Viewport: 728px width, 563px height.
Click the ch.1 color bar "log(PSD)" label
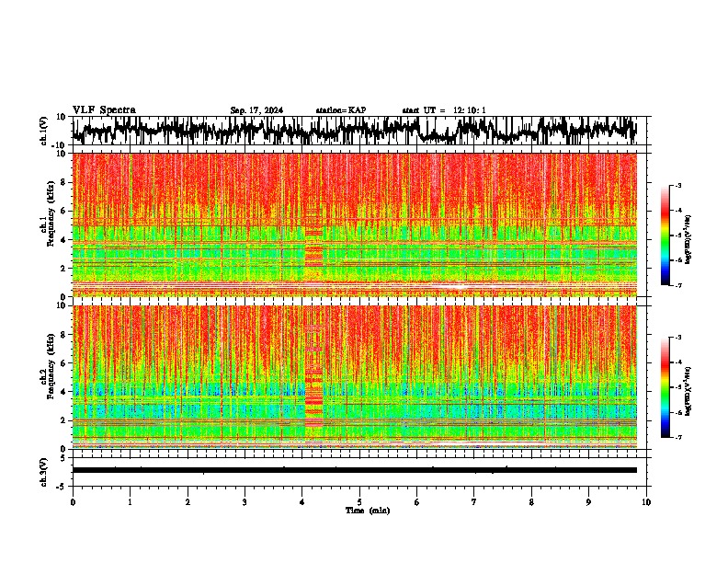click(x=688, y=239)
